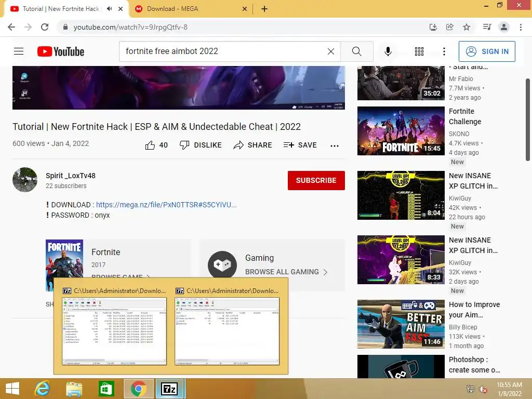This screenshot has width=532, height=399.
Task: Click browser forward arrow
Action: click(x=28, y=27)
